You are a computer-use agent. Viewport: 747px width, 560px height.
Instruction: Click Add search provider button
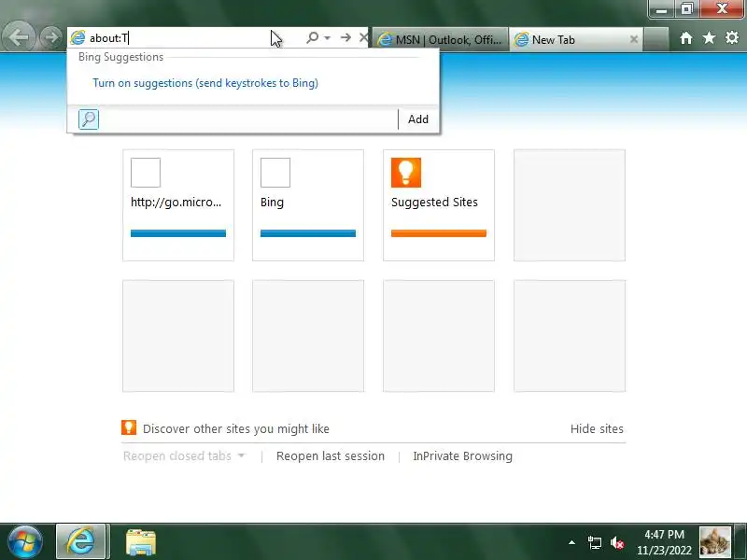[x=418, y=119]
